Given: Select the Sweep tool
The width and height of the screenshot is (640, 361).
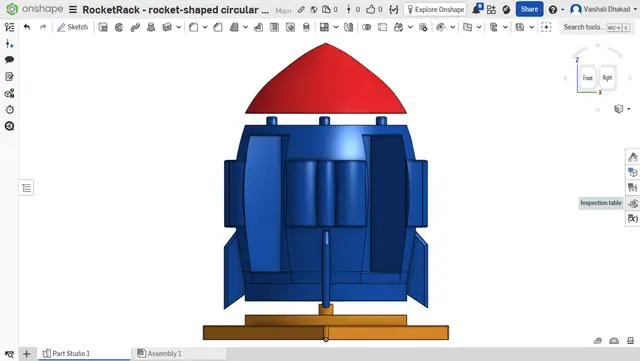Looking at the screenshot, I should click(x=135, y=27).
